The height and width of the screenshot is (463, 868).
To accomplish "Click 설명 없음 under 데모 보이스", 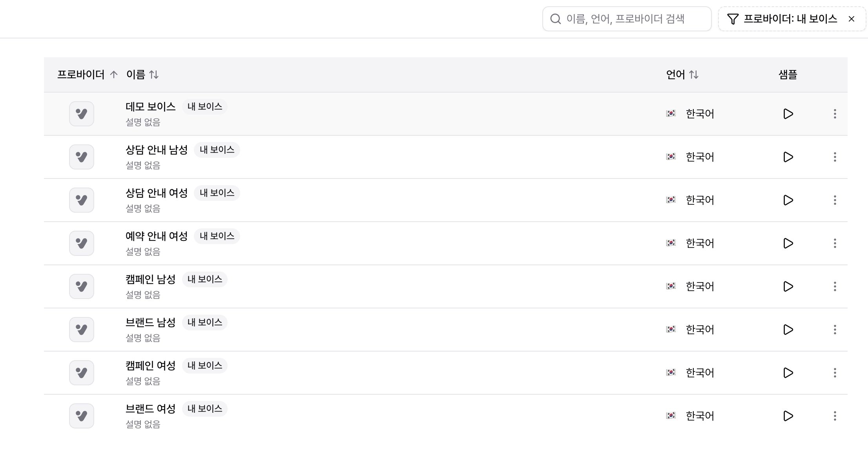I will 143,122.
